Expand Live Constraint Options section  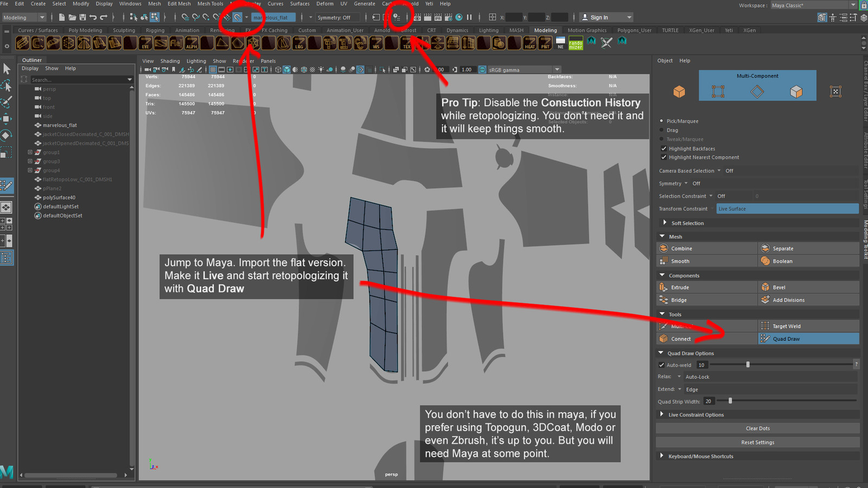661,414
